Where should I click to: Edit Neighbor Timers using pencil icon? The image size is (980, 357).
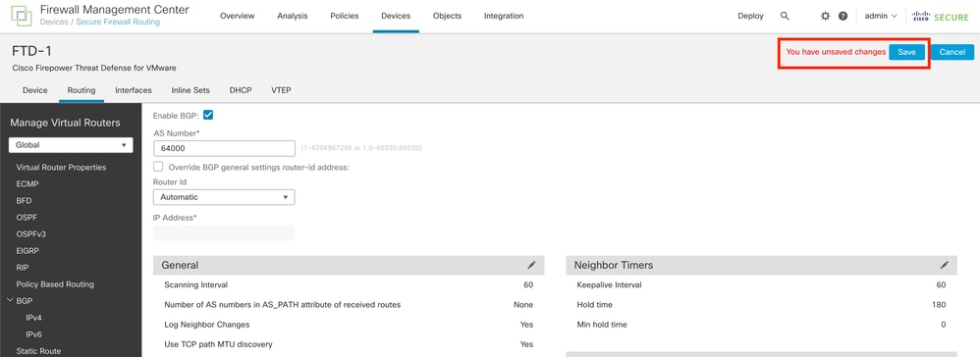coord(945,265)
